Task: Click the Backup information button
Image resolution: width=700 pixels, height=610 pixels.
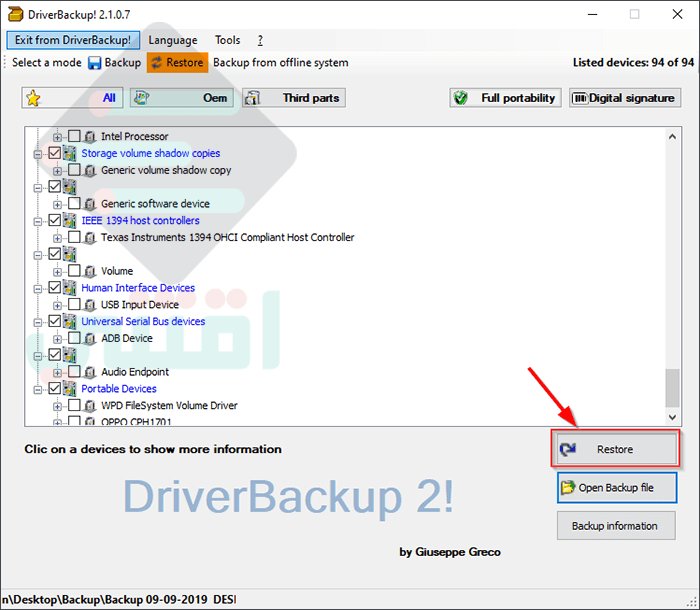Action: coord(616,526)
